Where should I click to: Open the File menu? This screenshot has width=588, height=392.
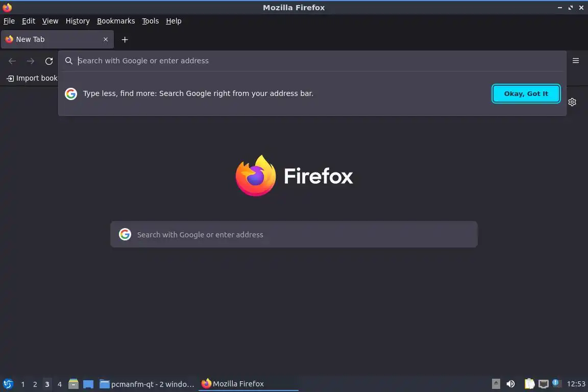pos(9,21)
